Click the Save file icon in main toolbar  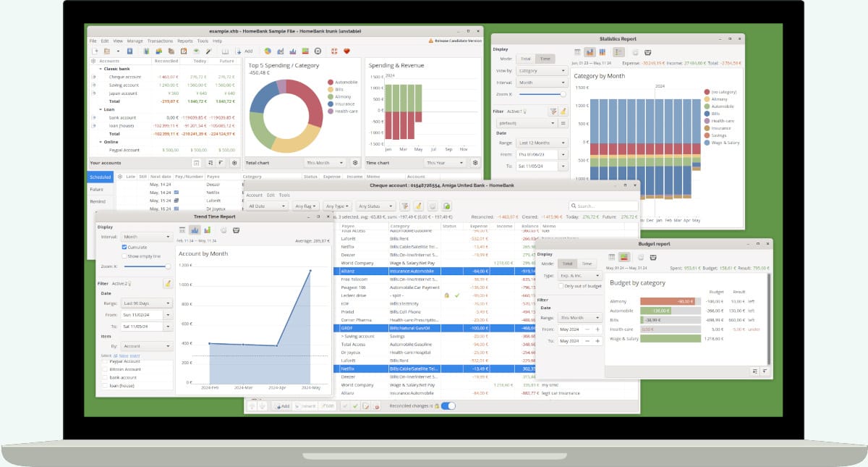[129, 51]
